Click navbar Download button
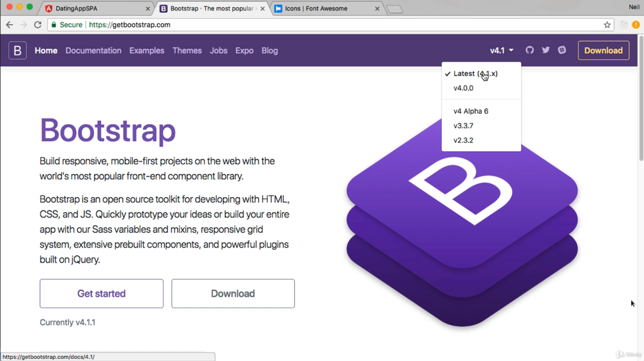This screenshot has height=361, width=644. pyautogui.click(x=603, y=50)
